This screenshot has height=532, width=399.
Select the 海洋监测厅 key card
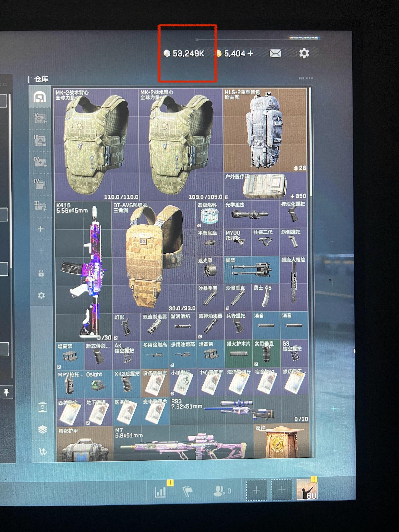[239, 382]
